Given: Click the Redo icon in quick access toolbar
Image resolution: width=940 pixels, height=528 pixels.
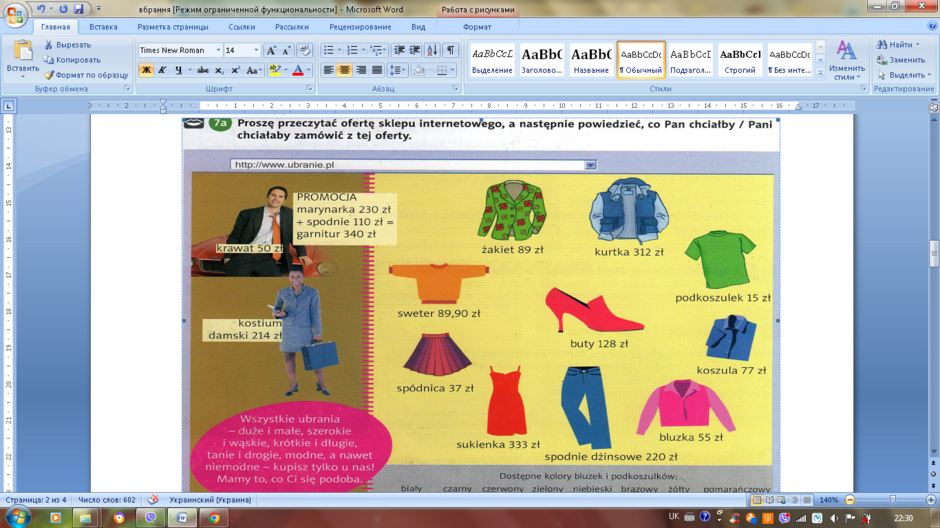Looking at the screenshot, I should click(x=64, y=9).
